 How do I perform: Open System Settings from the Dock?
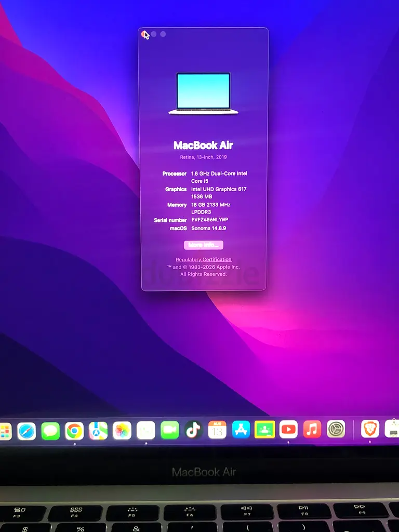(x=336, y=429)
